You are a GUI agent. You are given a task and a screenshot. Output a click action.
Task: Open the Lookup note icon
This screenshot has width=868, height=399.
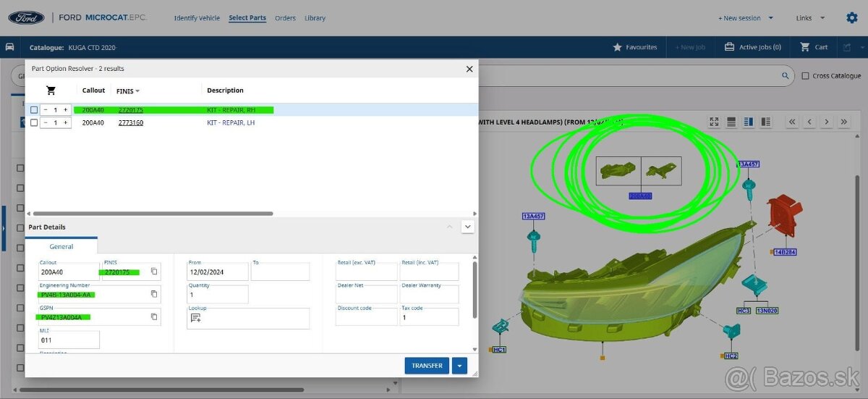[195, 318]
